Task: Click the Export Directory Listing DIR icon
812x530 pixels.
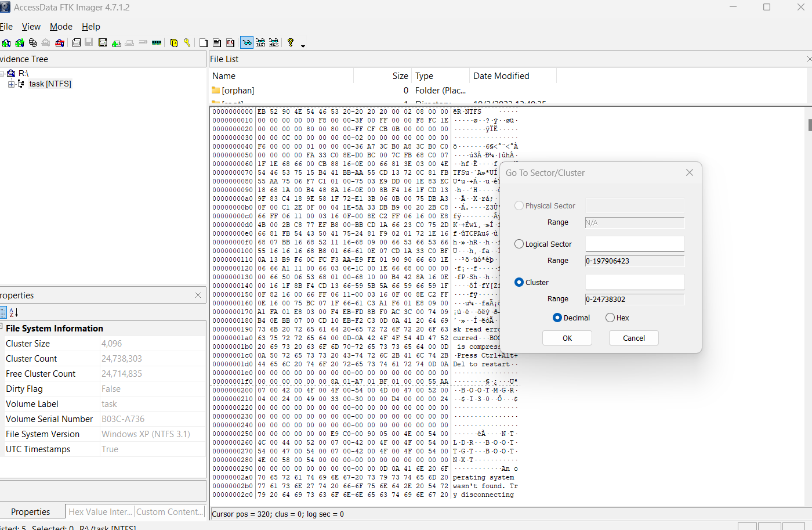Action: pyautogui.click(x=230, y=42)
